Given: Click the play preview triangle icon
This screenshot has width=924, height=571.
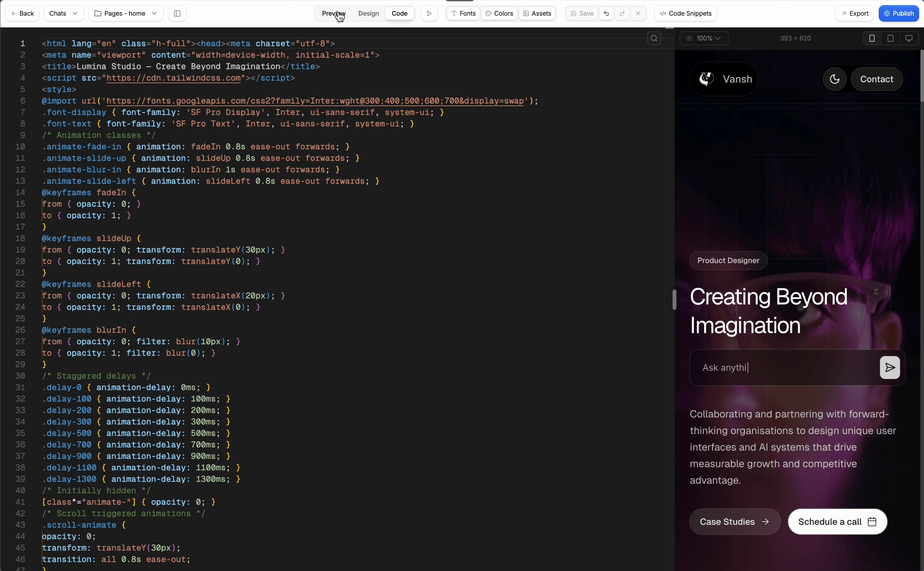Looking at the screenshot, I should 429,14.
